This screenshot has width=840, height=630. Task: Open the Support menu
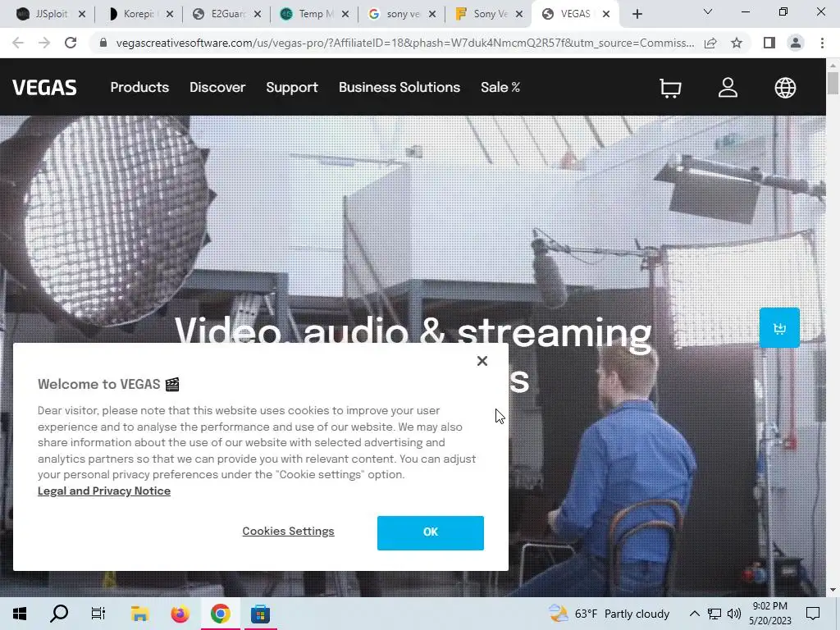tap(292, 87)
